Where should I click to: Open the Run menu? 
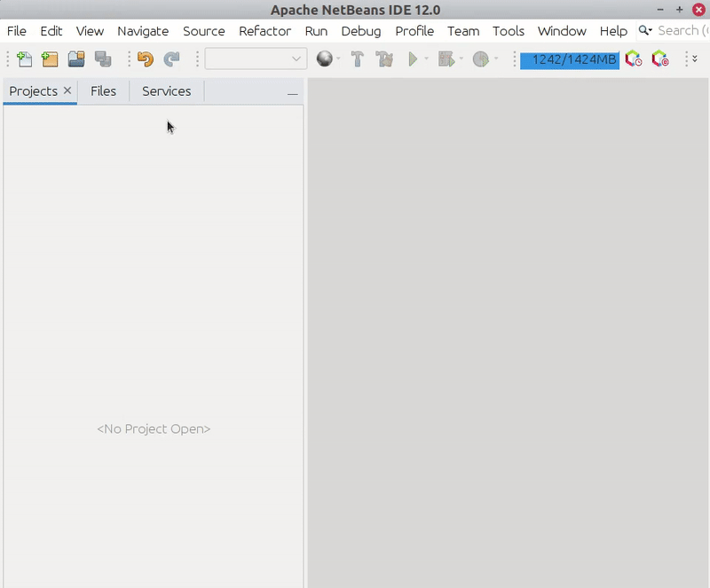tap(316, 31)
